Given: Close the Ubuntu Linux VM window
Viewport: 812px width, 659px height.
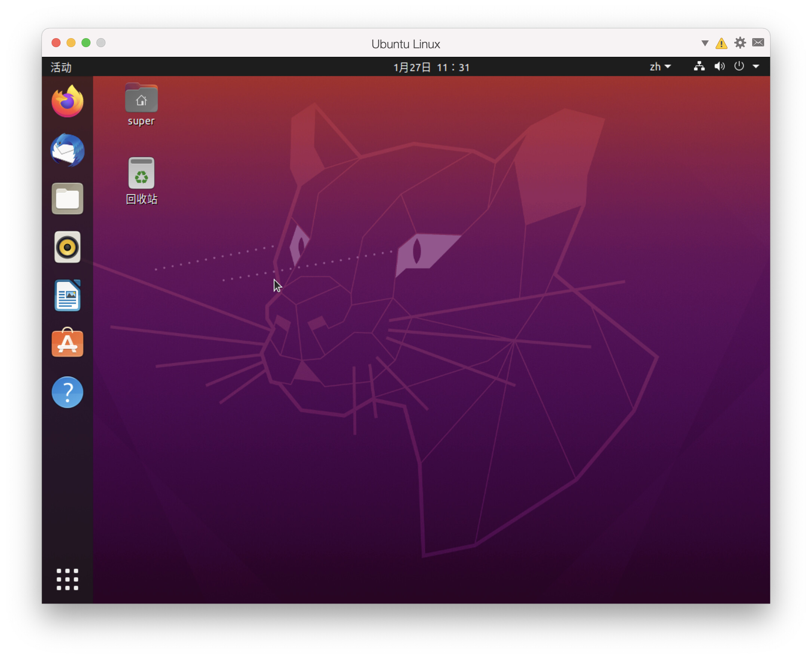Looking at the screenshot, I should (56, 43).
